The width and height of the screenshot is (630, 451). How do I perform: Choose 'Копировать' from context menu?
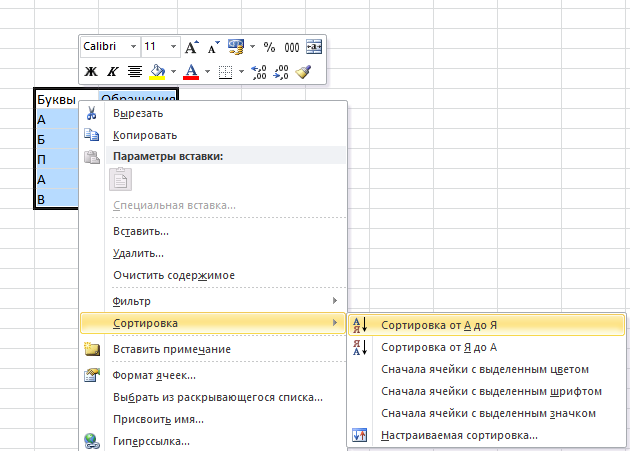pos(145,135)
